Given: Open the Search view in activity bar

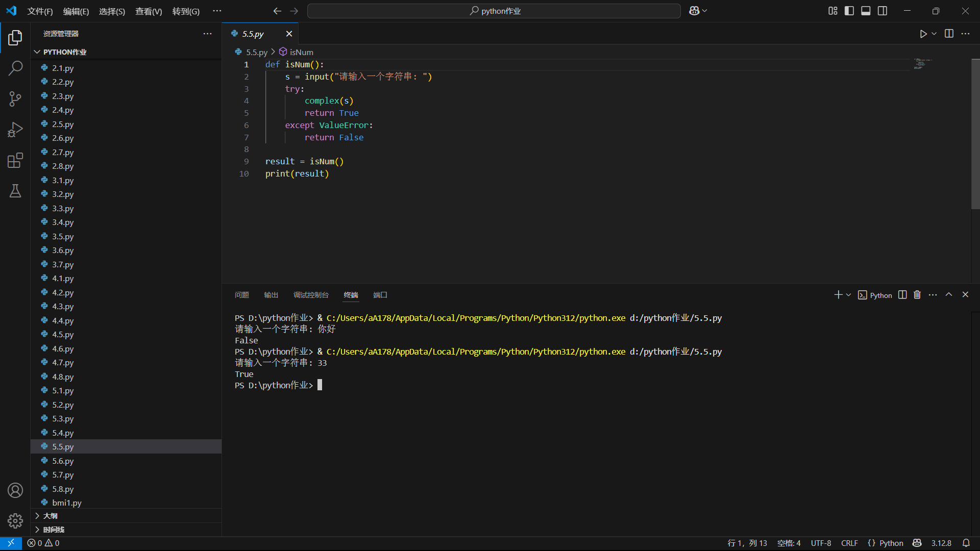Looking at the screenshot, I should 15,68.
